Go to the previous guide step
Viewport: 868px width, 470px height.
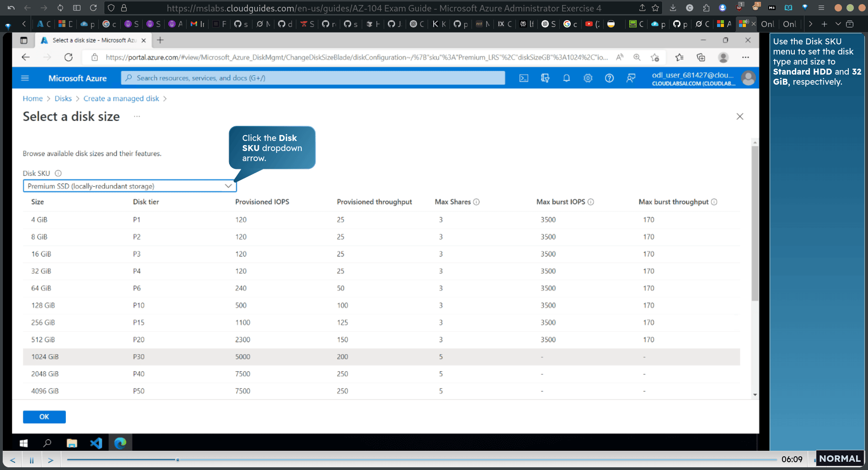click(13, 460)
